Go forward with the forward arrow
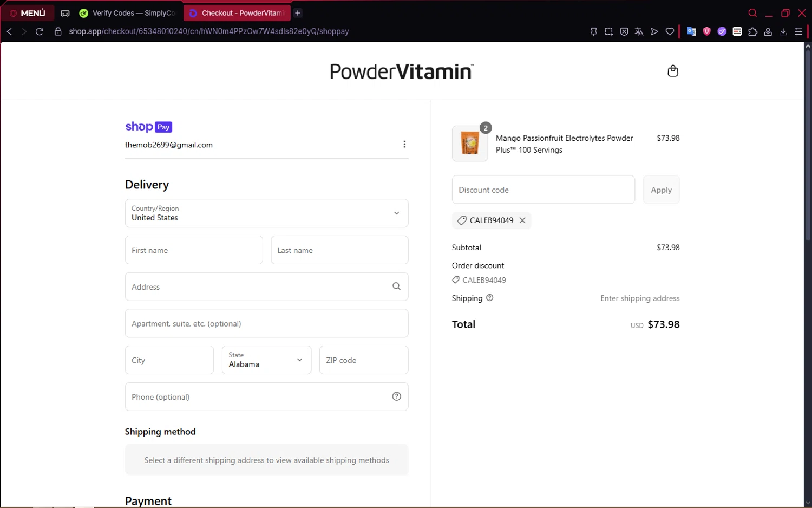 coord(24,31)
